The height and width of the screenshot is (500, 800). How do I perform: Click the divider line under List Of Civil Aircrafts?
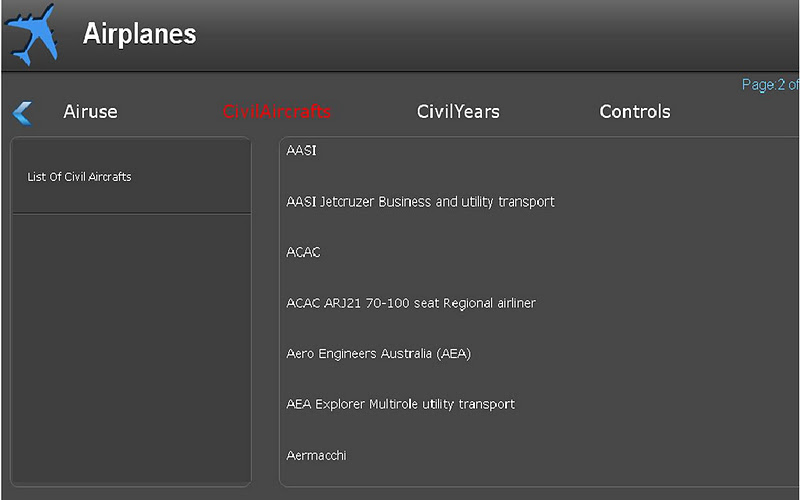click(131, 213)
